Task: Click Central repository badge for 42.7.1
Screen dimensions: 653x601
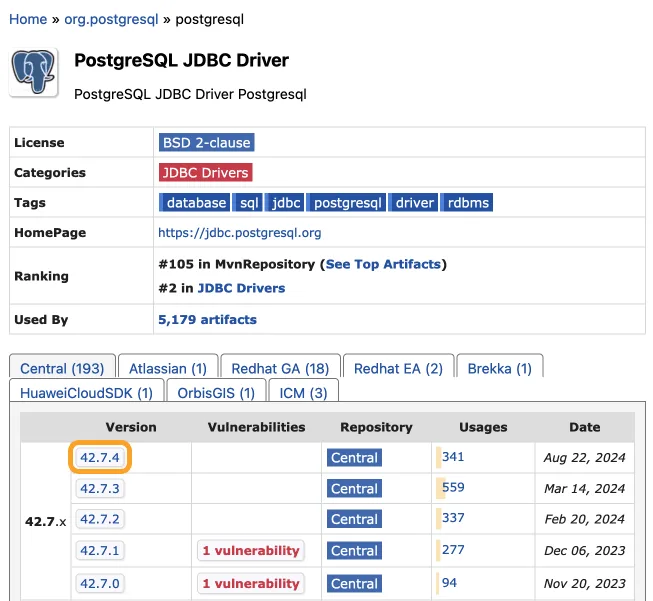Action: tap(354, 551)
